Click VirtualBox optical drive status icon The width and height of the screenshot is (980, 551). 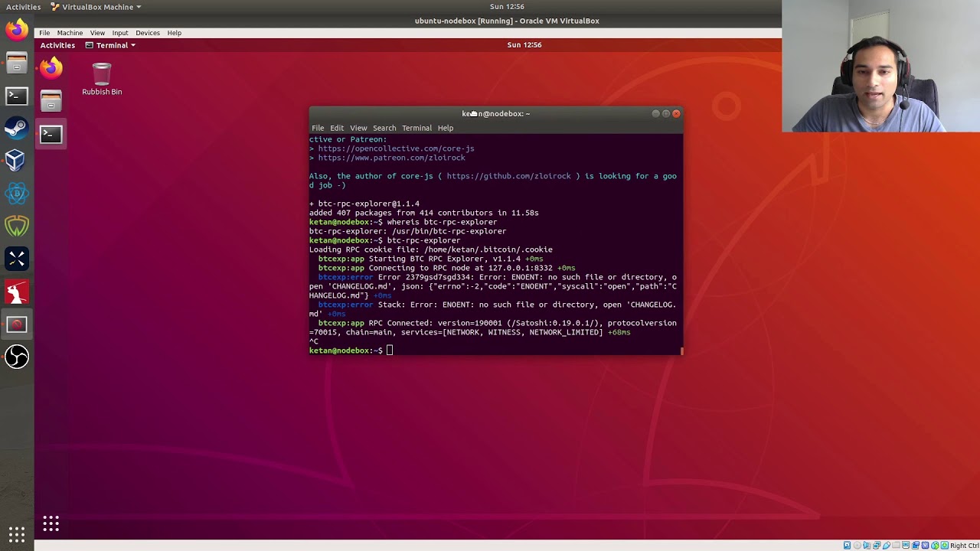click(857, 545)
